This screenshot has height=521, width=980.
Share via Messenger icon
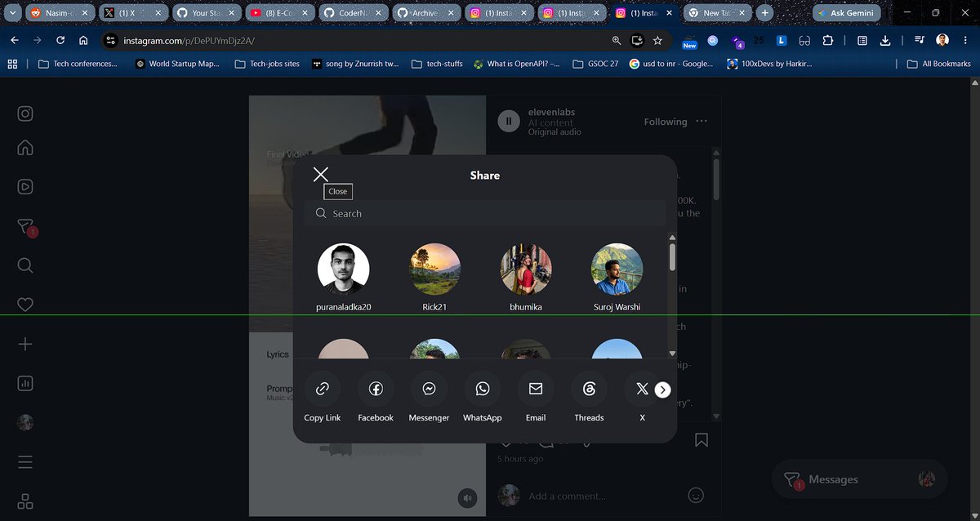429,390
